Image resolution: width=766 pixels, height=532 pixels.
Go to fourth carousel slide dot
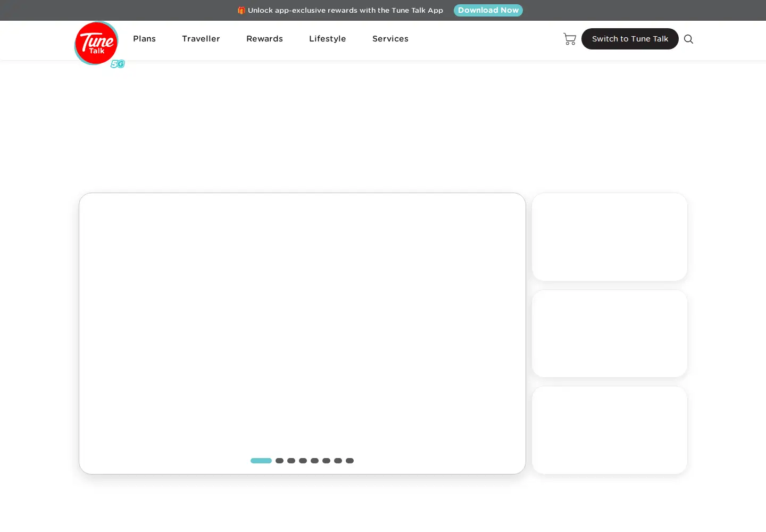(303, 461)
